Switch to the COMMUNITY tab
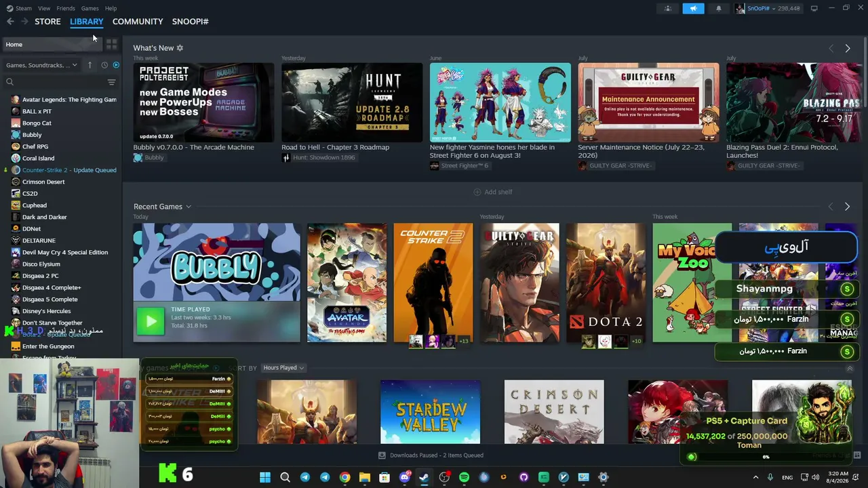868x488 pixels. coord(138,22)
